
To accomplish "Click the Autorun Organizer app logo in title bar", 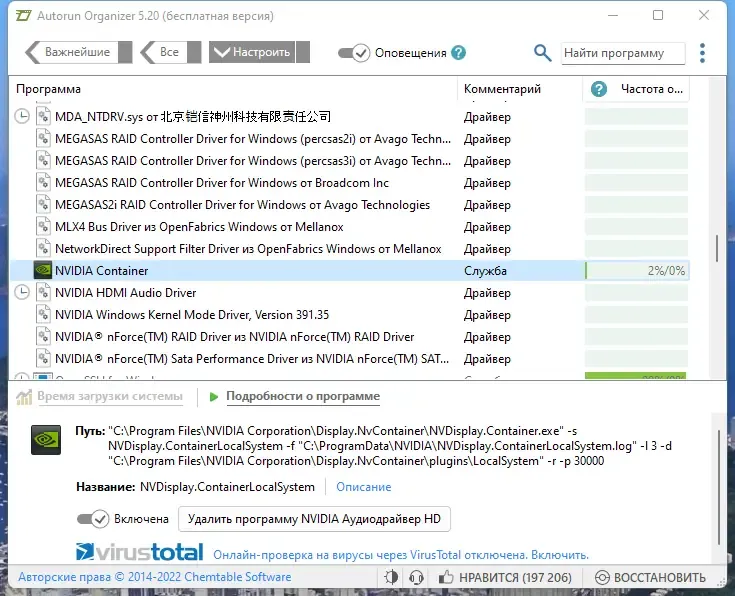I will (23, 15).
